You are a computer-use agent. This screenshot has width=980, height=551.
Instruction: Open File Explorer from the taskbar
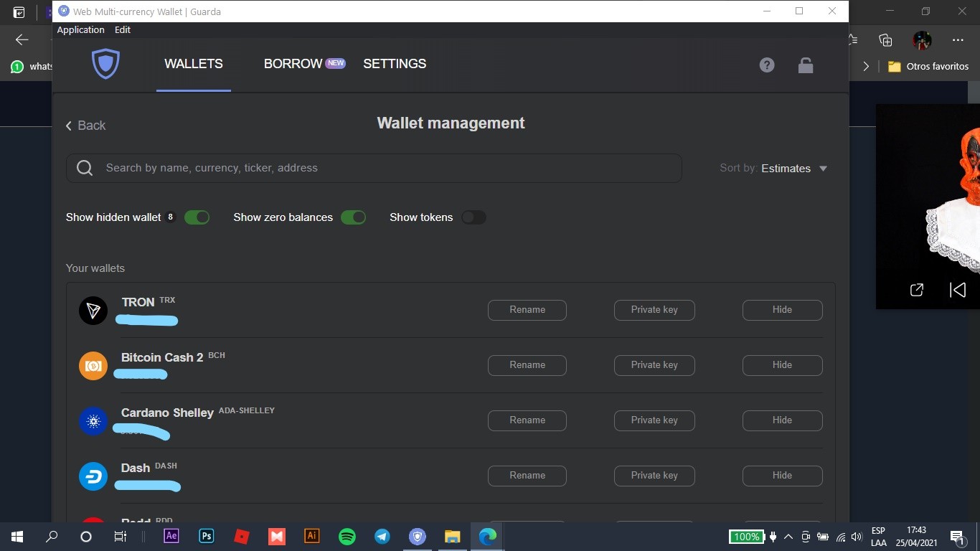452,536
